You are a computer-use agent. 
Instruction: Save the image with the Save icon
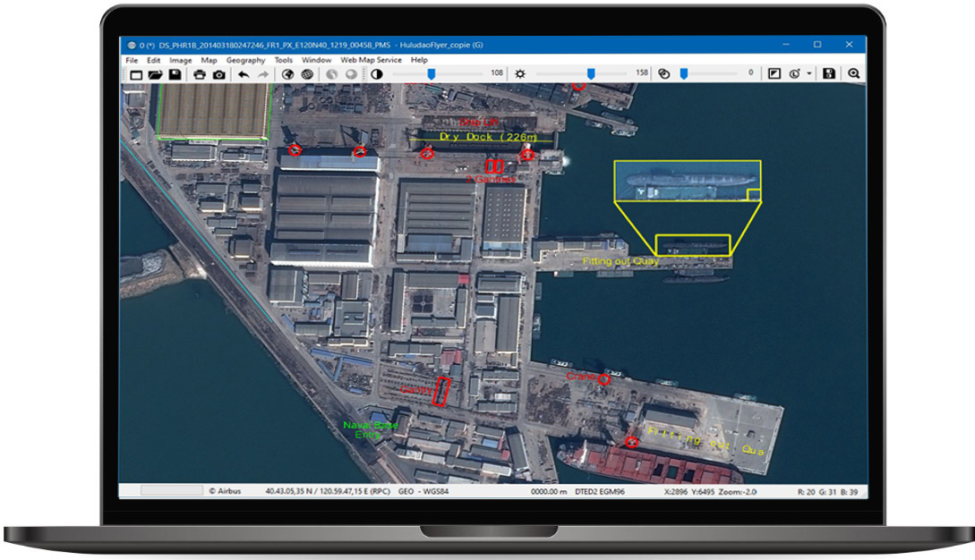[x=175, y=73]
